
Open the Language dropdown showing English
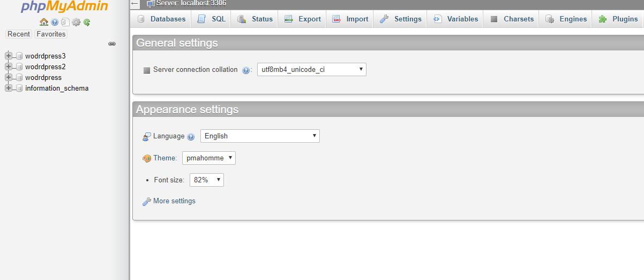[x=260, y=136]
